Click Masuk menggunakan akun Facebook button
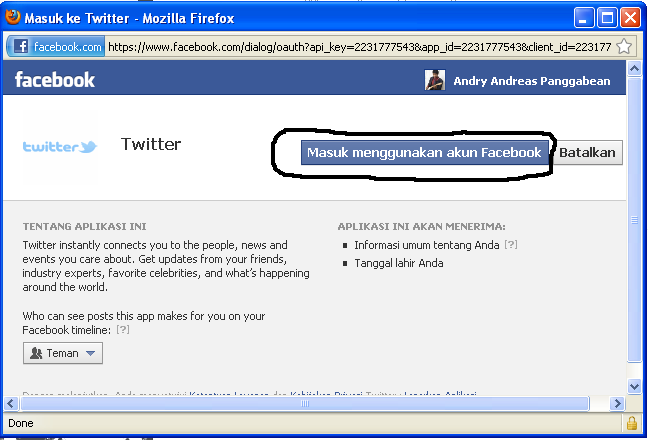Viewport: 648px width, 440px height. (424, 152)
